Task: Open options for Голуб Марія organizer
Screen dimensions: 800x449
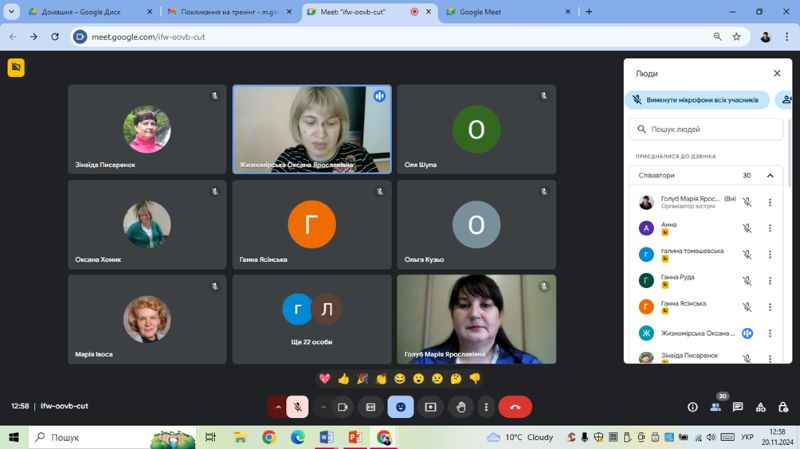Action: [770, 203]
